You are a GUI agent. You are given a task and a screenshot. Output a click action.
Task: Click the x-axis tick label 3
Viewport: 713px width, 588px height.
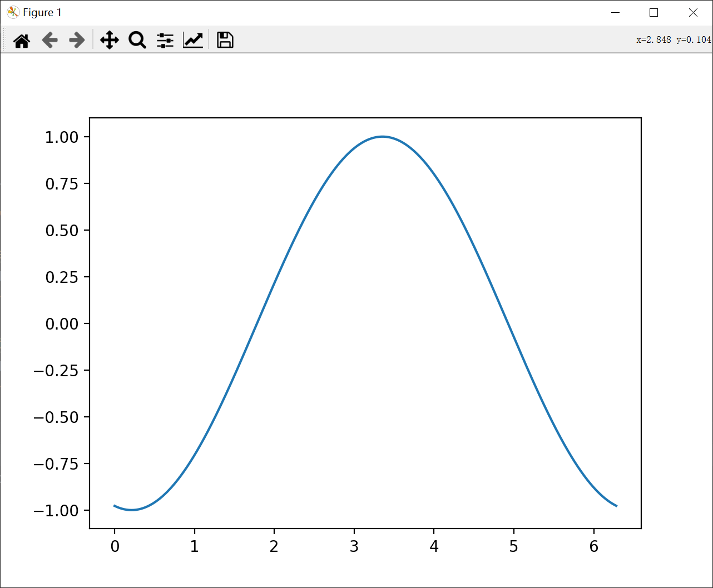click(354, 547)
